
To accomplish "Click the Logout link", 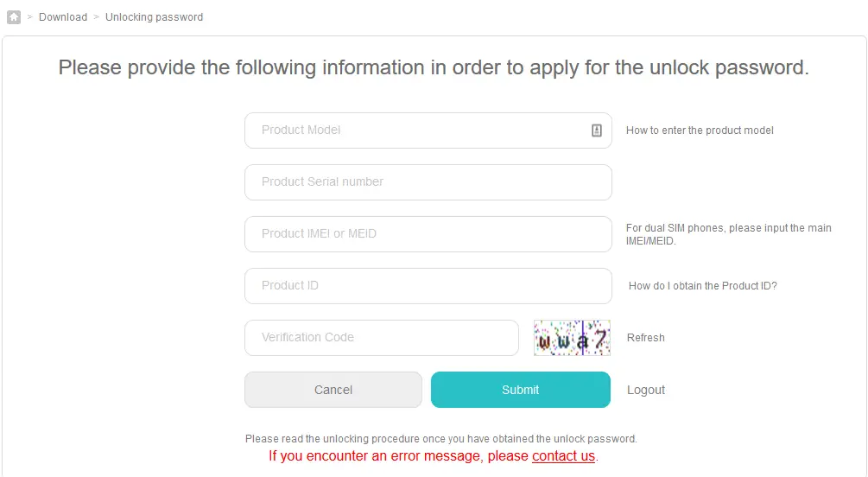I will (x=645, y=390).
